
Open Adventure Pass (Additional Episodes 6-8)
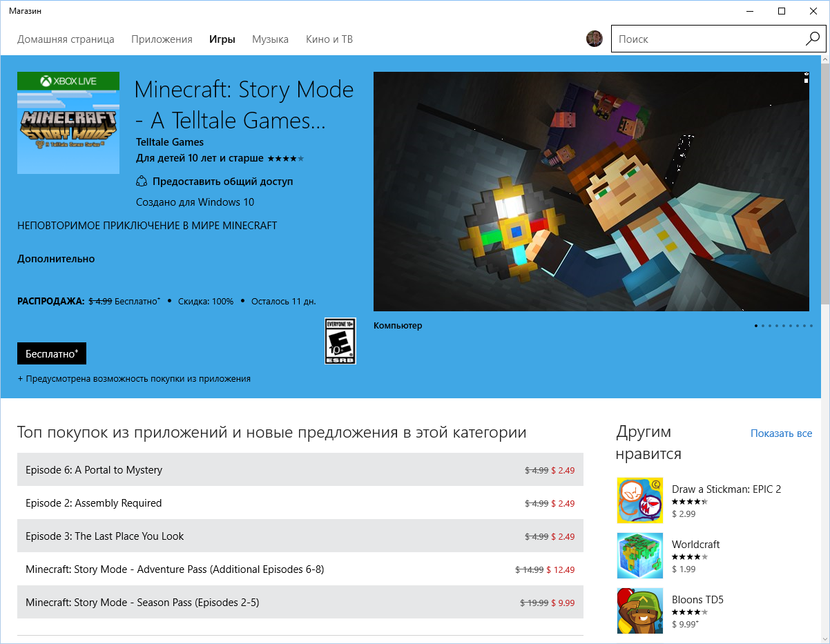click(x=300, y=569)
